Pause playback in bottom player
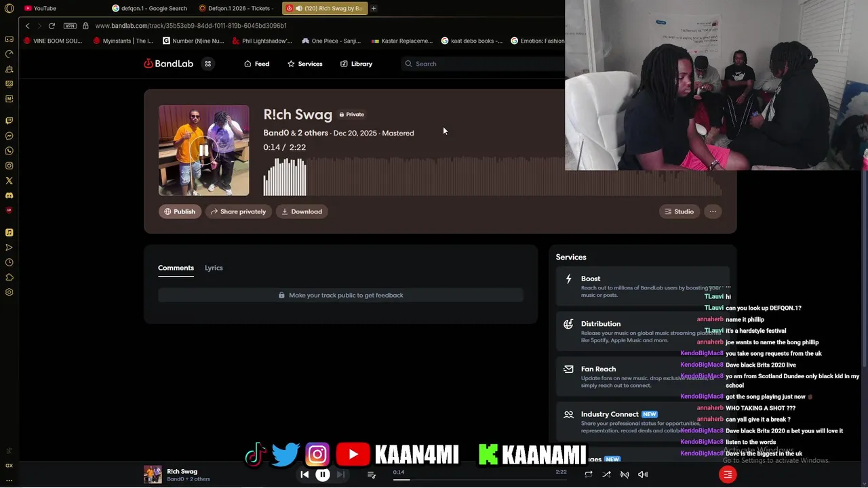The width and height of the screenshot is (868, 488). tap(323, 474)
